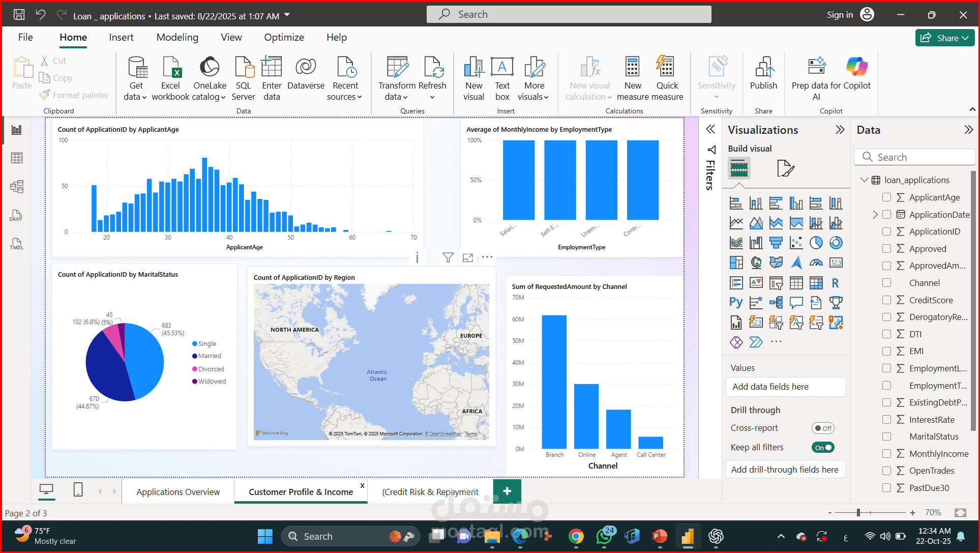Open the Model view in the left sidebar
Viewport: 980px width, 553px height.
pos(17,187)
